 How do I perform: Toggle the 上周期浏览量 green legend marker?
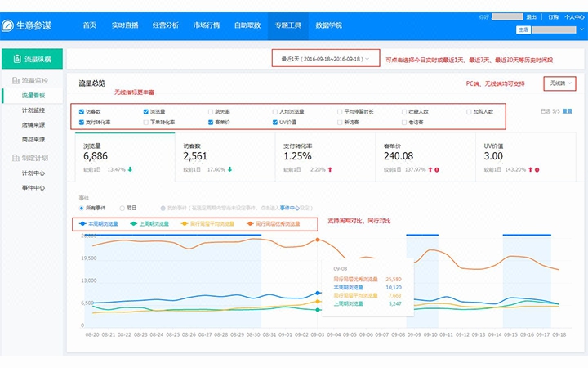(133, 224)
